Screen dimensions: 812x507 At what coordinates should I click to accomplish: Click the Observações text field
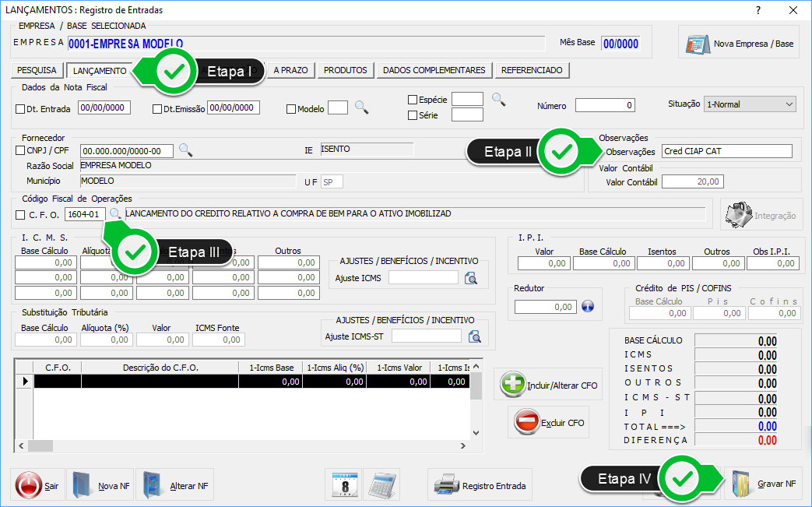(x=726, y=151)
